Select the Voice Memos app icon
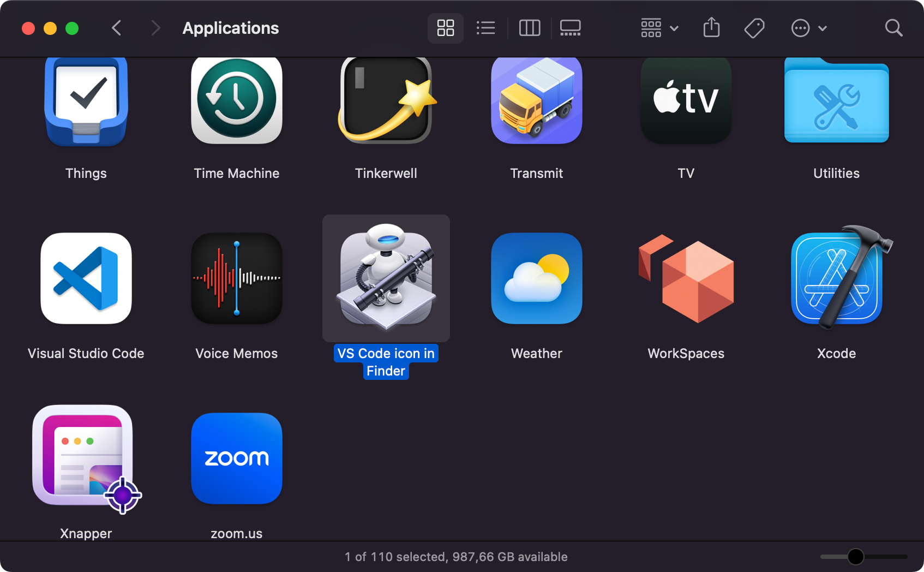The height and width of the screenshot is (572, 924). tap(237, 278)
